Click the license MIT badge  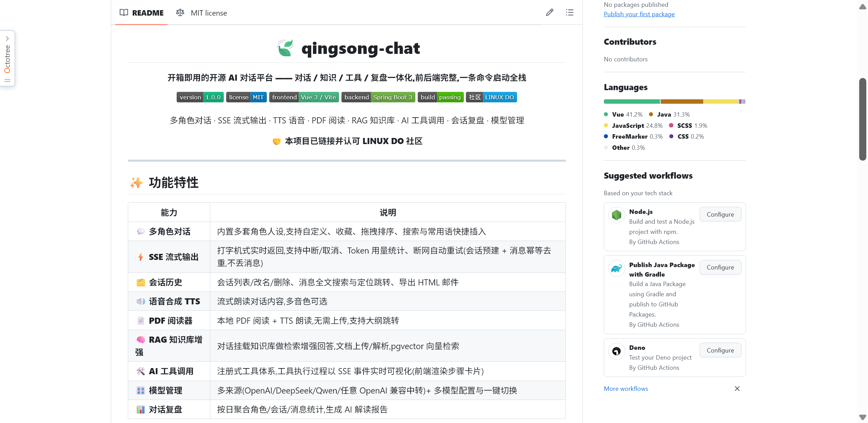coord(246,97)
